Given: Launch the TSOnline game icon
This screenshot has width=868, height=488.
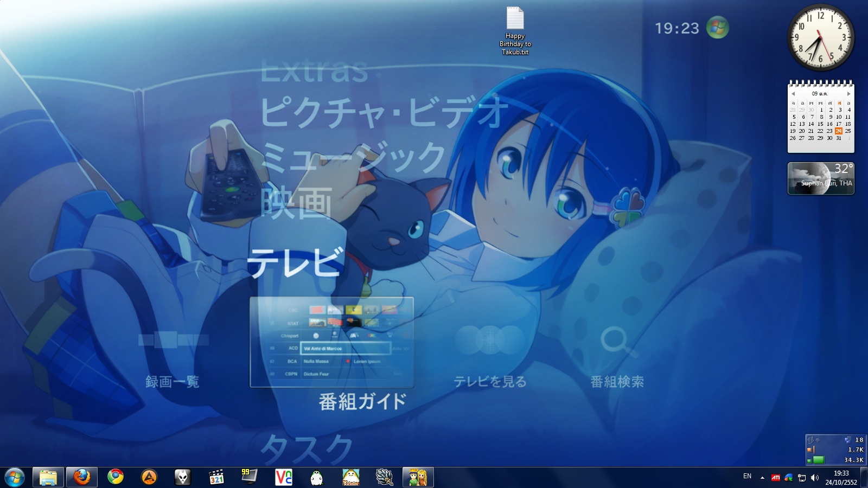Looking at the screenshot, I should coord(350,477).
